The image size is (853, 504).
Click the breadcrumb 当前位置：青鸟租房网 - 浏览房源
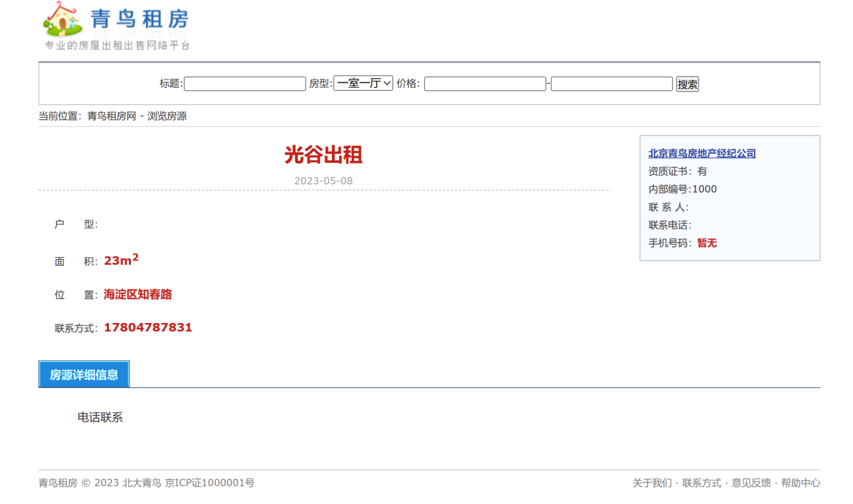[113, 117]
